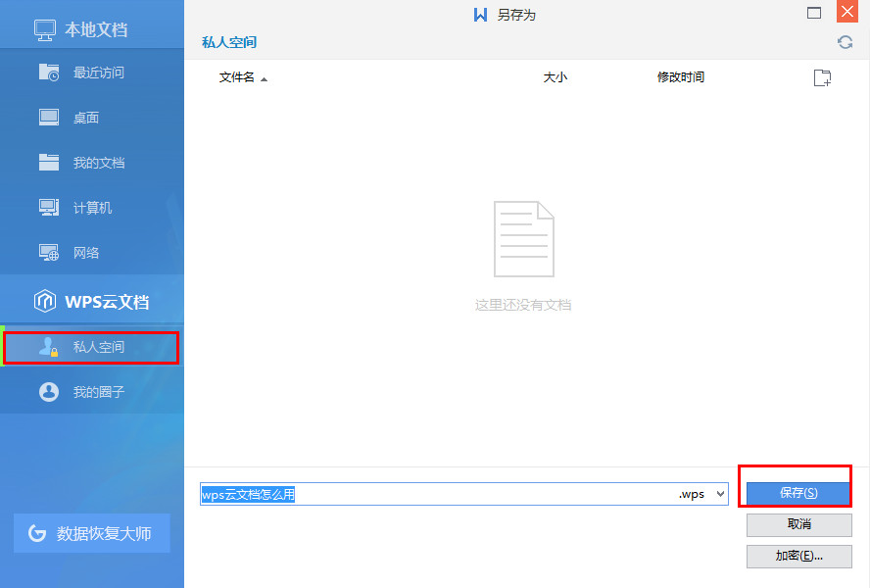870x588 pixels.
Task: Open the .wps file format dropdown
Action: point(720,494)
